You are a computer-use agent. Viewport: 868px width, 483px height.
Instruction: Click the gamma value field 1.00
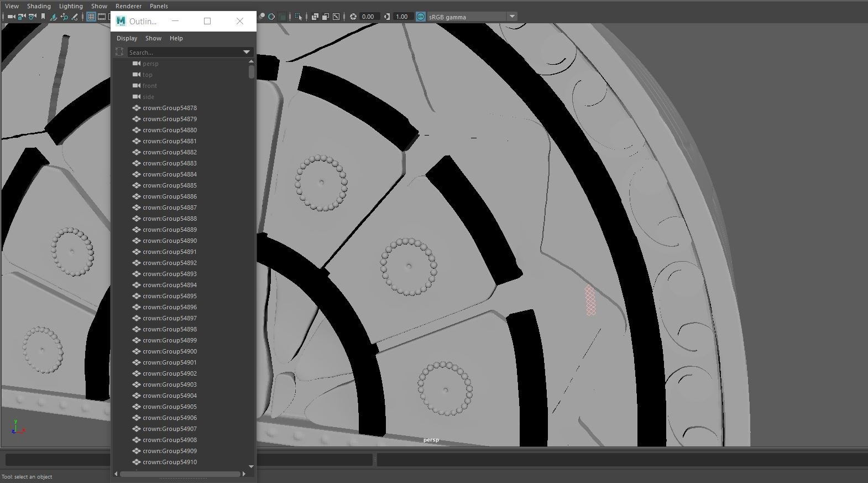coord(403,17)
